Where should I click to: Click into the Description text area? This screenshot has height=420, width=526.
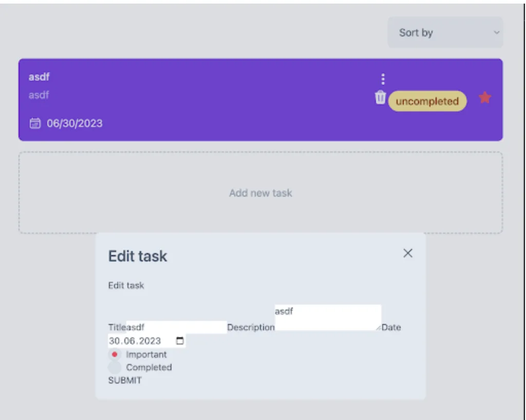(327, 317)
